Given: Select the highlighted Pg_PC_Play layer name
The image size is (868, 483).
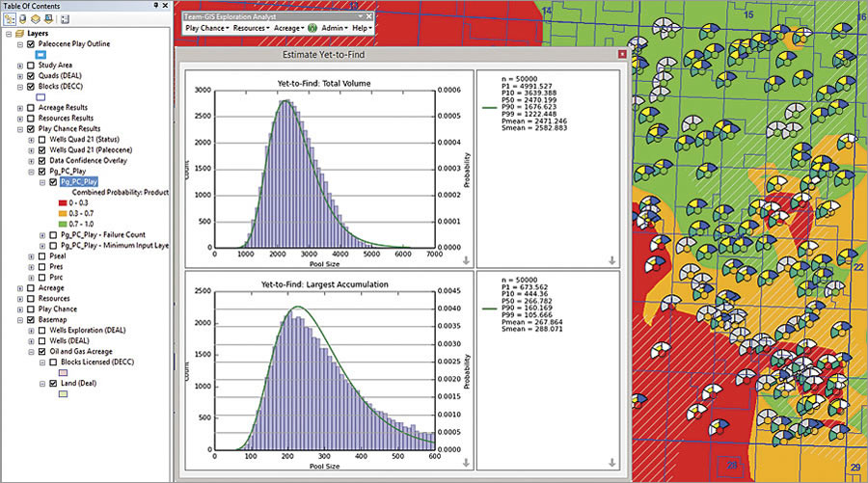Looking at the screenshot, I should [77, 181].
